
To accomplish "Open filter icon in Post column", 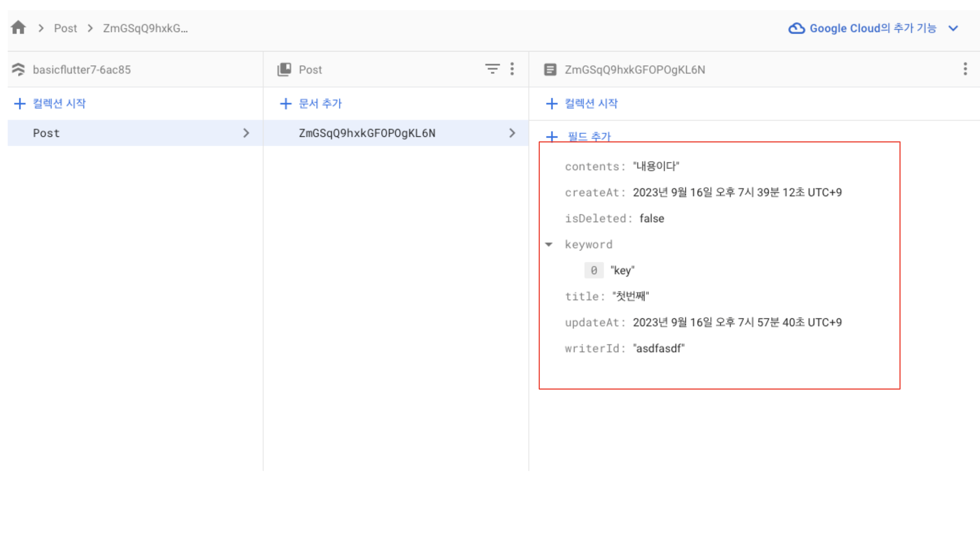I will [x=492, y=69].
